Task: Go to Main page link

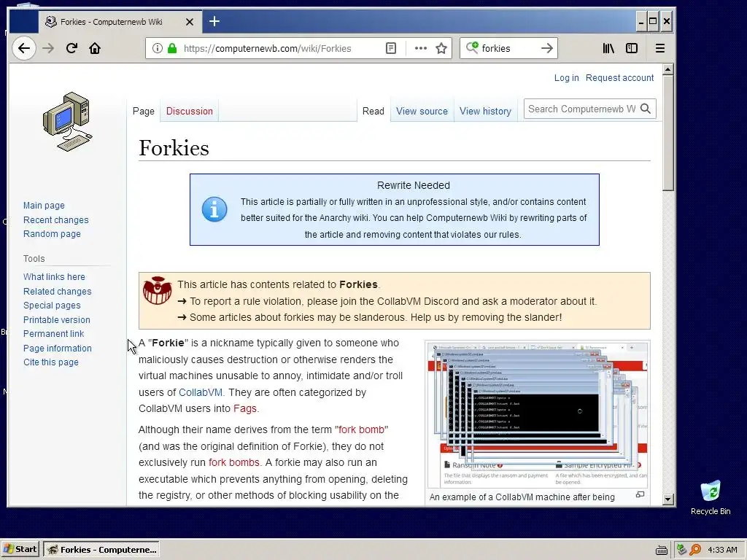Action: point(44,205)
